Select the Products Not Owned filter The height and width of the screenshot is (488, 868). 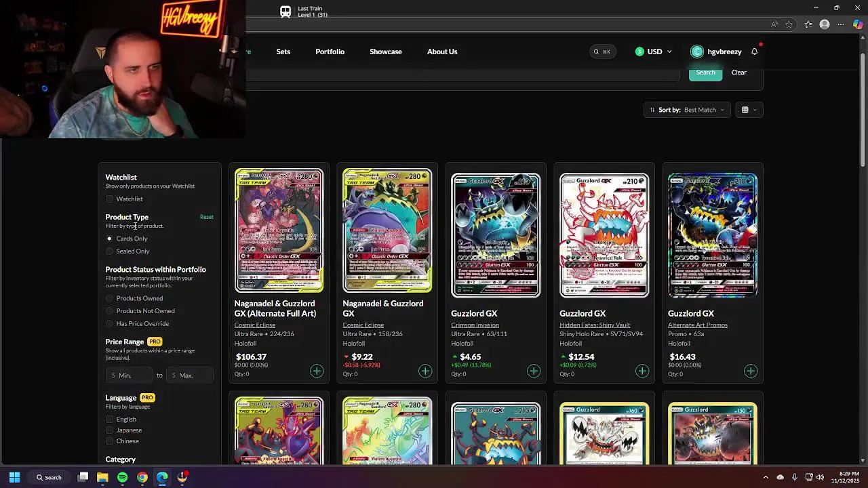coord(109,311)
